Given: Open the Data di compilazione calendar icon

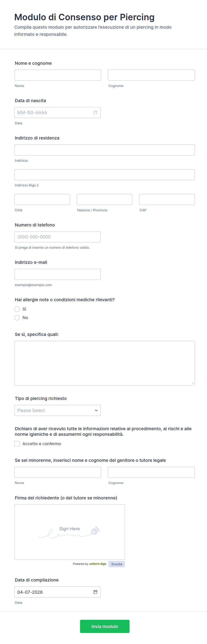Looking at the screenshot, I should coord(95,592).
